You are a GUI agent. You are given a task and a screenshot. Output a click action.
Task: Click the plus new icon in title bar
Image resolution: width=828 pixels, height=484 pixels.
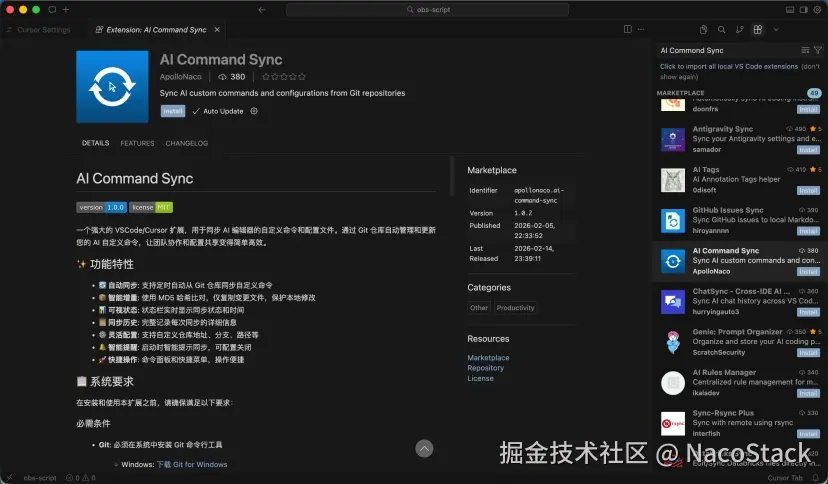(66, 10)
